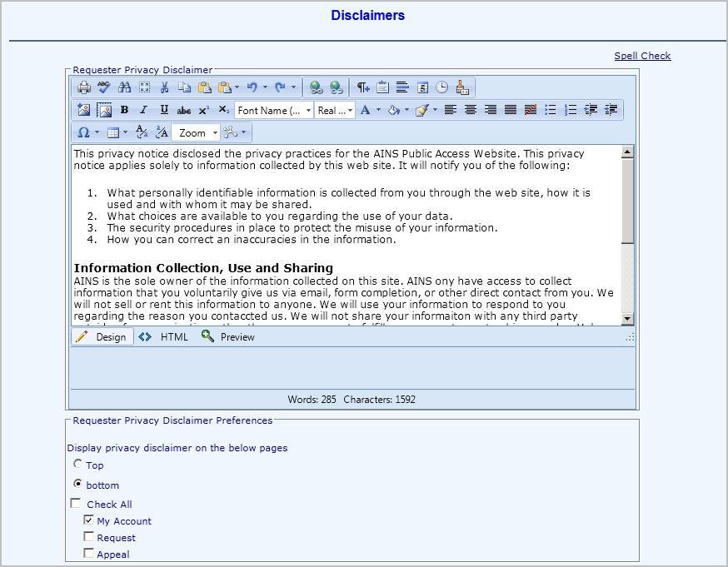Viewport: 728px width, 567px height.
Task: Click the Redo arrow icon
Action: coord(280,87)
